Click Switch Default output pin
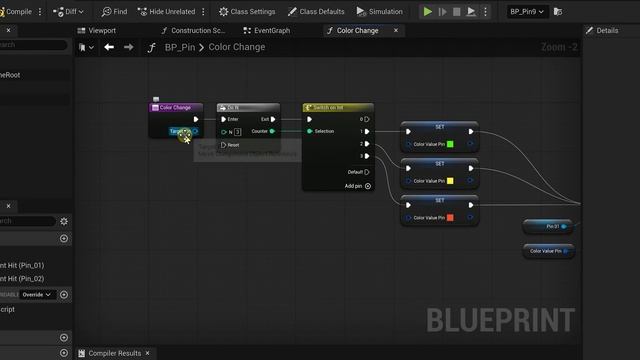 pyautogui.click(x=367, y=172)
